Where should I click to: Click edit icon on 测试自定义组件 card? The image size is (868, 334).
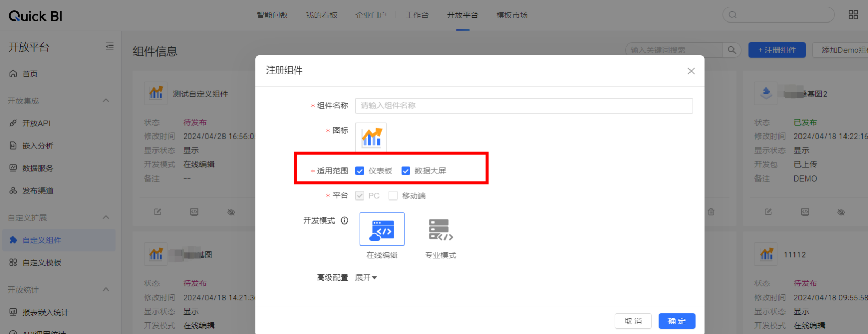[x=158, y=212]
